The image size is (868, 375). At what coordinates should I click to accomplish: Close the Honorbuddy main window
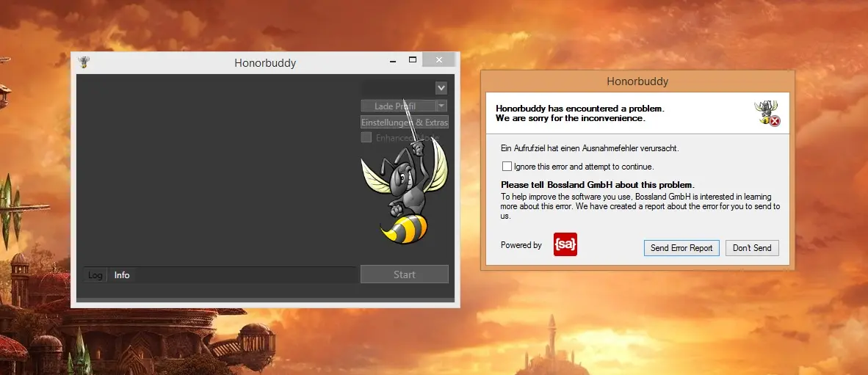pyautogui.click(x=439, y=59)
